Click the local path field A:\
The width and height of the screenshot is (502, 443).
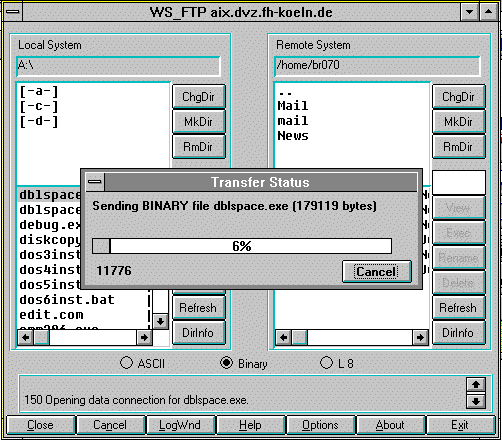(x=118, y=66)
